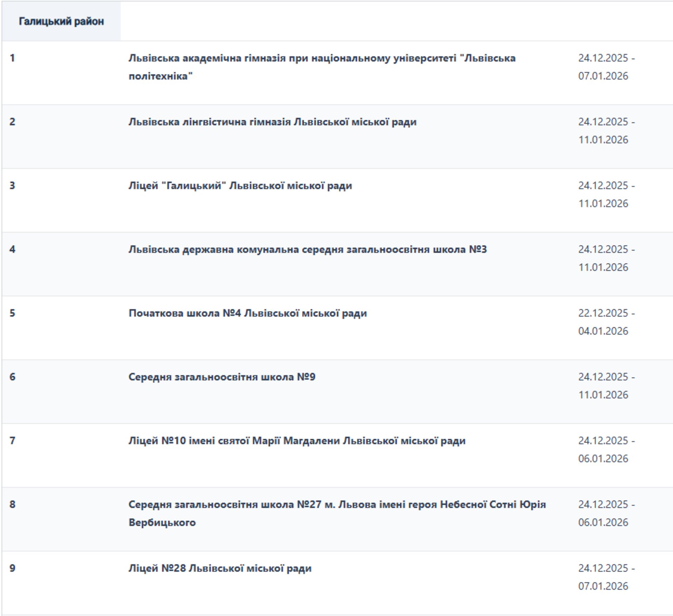Click dates of Львівська лінгвістична гімназія
The width and height of the screenshot is (673, 616).
(x=606, y=131)
